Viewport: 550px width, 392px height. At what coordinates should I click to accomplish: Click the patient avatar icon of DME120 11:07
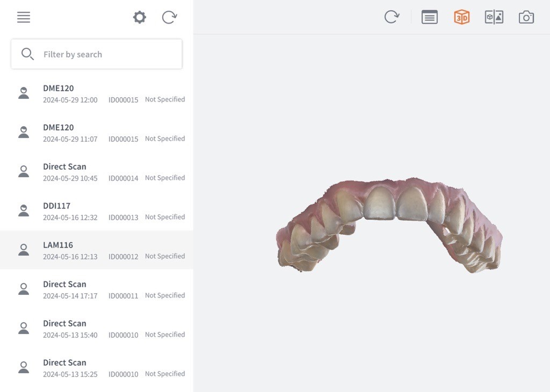[x=24, y=132]
